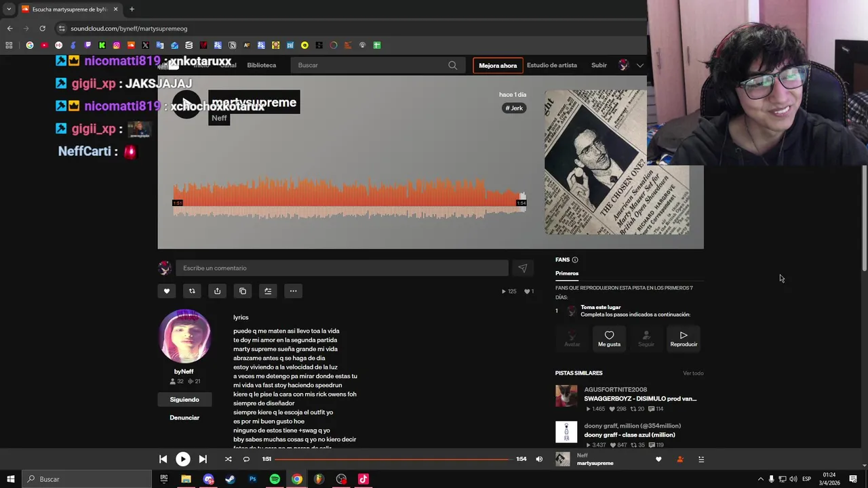This screenshot has height=488, width=868.
Task: Show the FANS info icon
Action: [x=575, y=260]
